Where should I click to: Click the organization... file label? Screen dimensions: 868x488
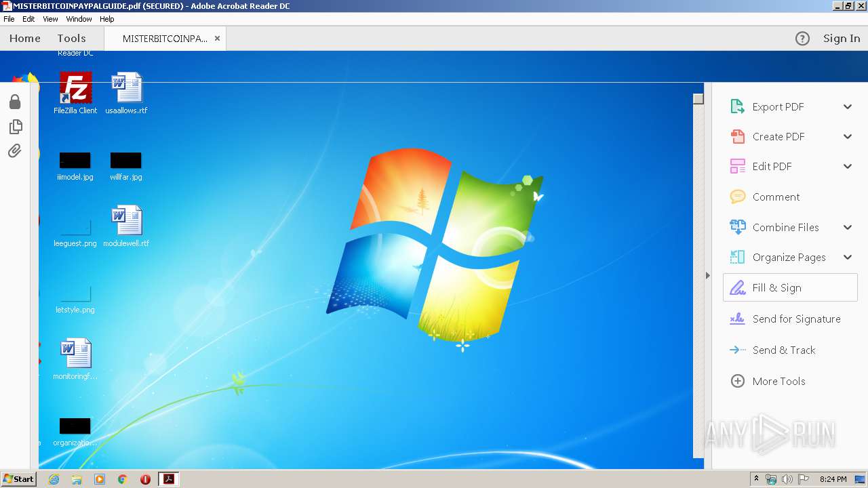click(75, 443)
